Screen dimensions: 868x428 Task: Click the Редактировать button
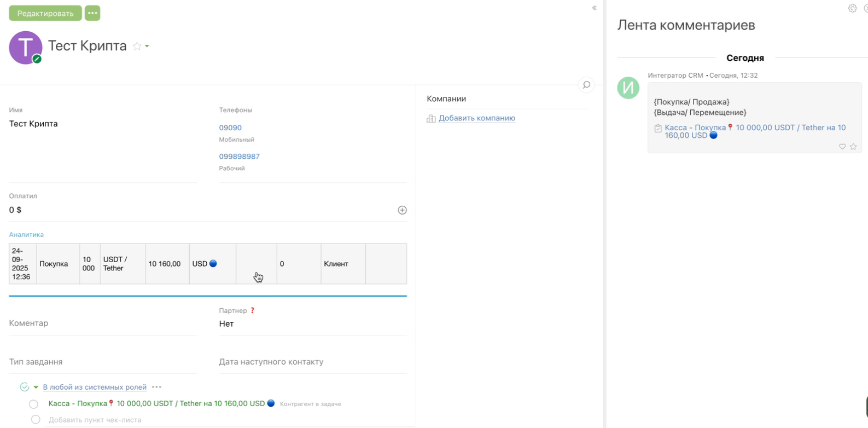click(x=45, y=13)
